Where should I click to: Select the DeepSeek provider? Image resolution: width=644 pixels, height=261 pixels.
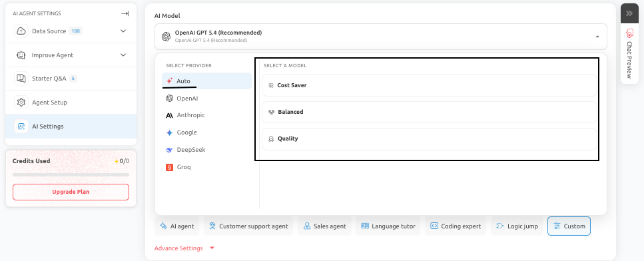click(x=206, y=150)
